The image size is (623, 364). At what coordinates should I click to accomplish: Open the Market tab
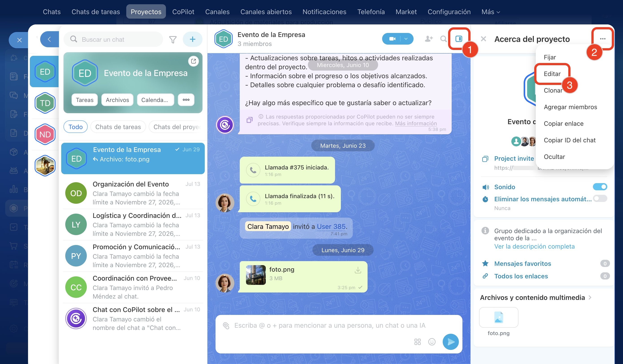(406, 12)
